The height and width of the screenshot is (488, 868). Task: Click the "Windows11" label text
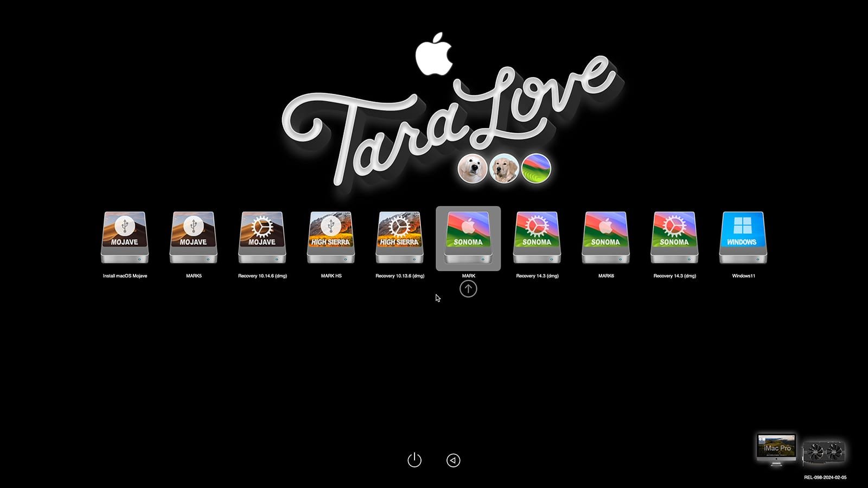click(x=744, y=276)
